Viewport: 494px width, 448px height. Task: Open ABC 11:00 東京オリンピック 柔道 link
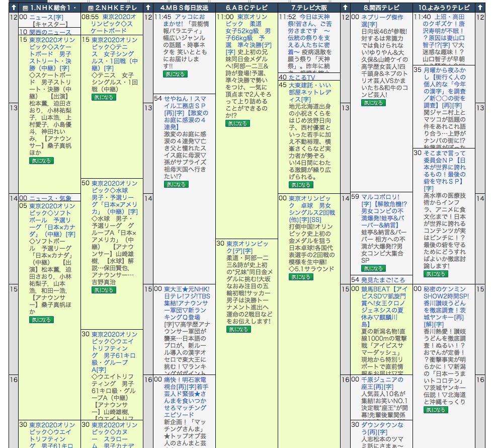click(249, 34)
